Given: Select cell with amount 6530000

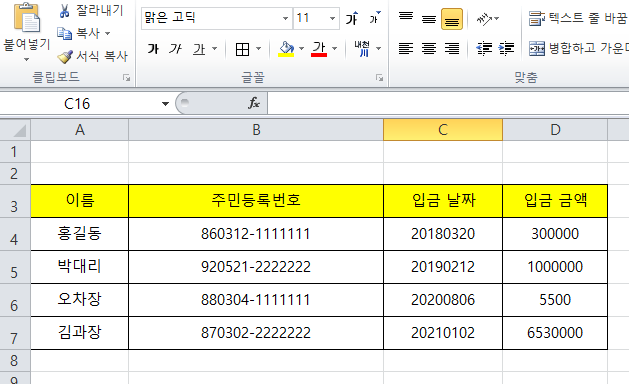Looking at the screenshot, I should (555, 333).
